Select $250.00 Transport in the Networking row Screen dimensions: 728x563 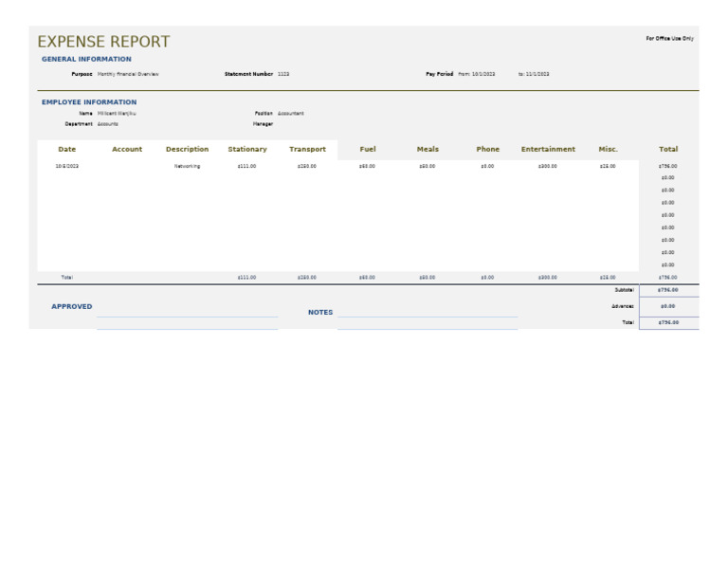(x=307, y=166)
